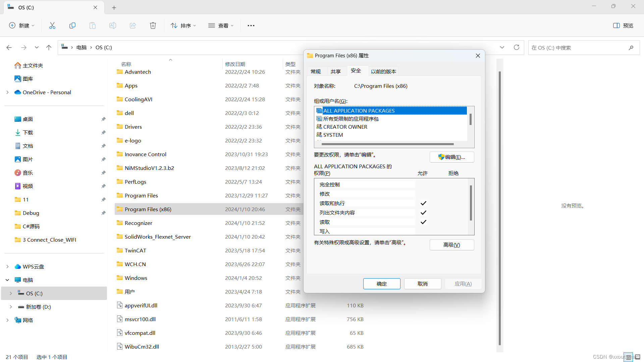Click the refresh icon beside address bar
This screenshot has width=644, height=362.
click(x=517, y=47)
